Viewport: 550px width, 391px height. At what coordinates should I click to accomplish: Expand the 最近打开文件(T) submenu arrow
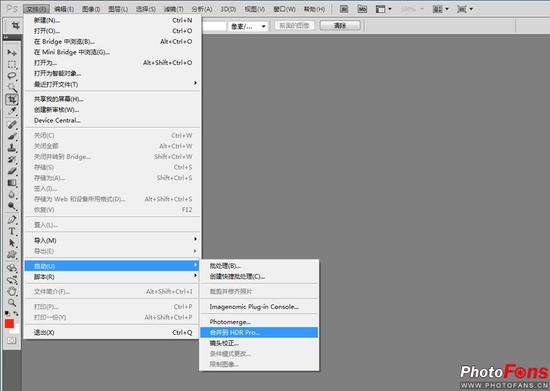point(195,83)
